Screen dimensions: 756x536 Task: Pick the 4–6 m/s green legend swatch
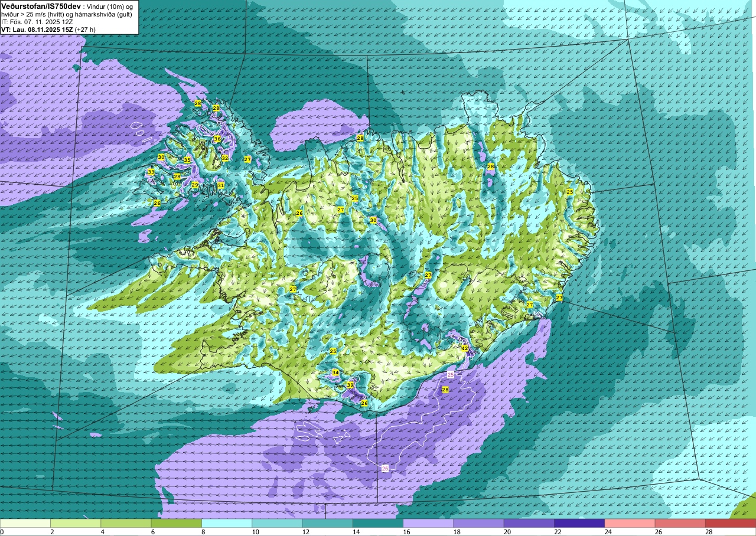[126, 523]
